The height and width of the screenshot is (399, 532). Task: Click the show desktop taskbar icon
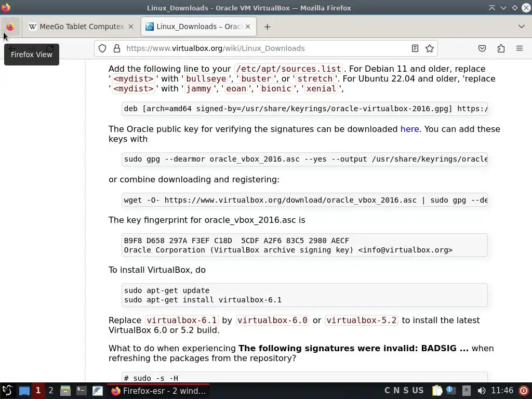tap(24, 391)
